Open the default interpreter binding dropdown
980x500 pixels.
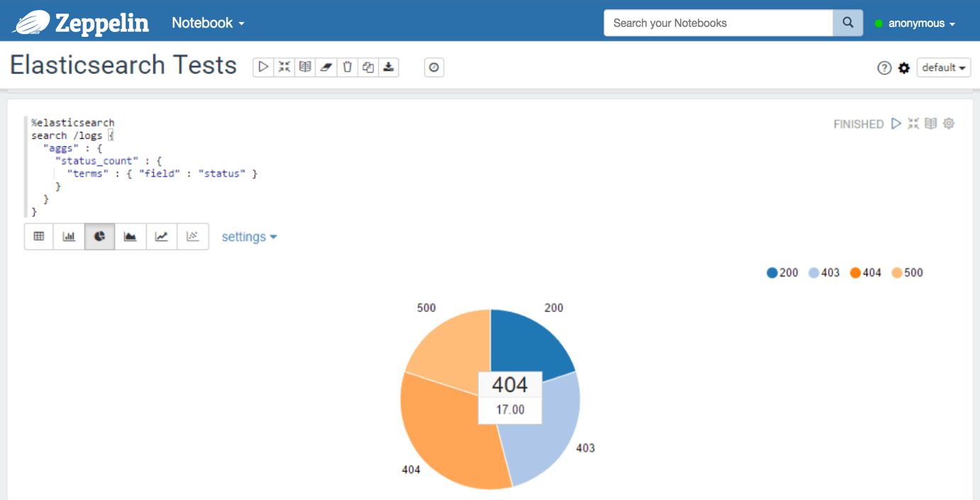(x=944, y=67)
